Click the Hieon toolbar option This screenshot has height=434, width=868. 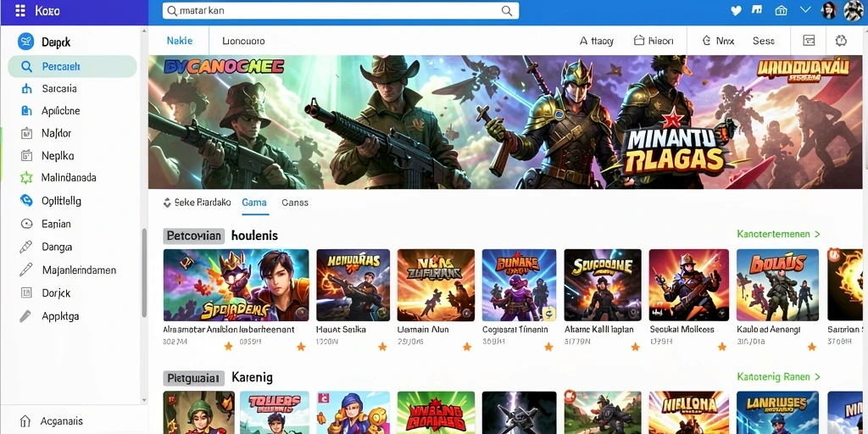(x=654, y=41)
